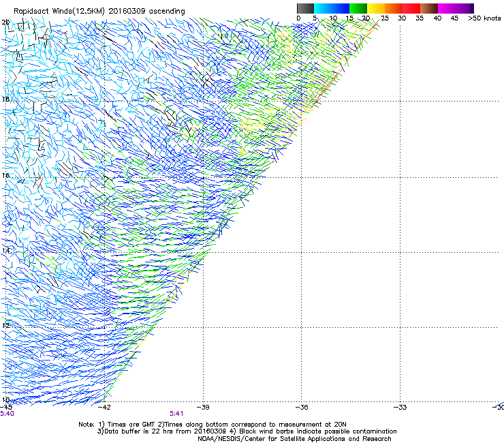Click the gray 0-5 knots color swatch

coord(305,8)
